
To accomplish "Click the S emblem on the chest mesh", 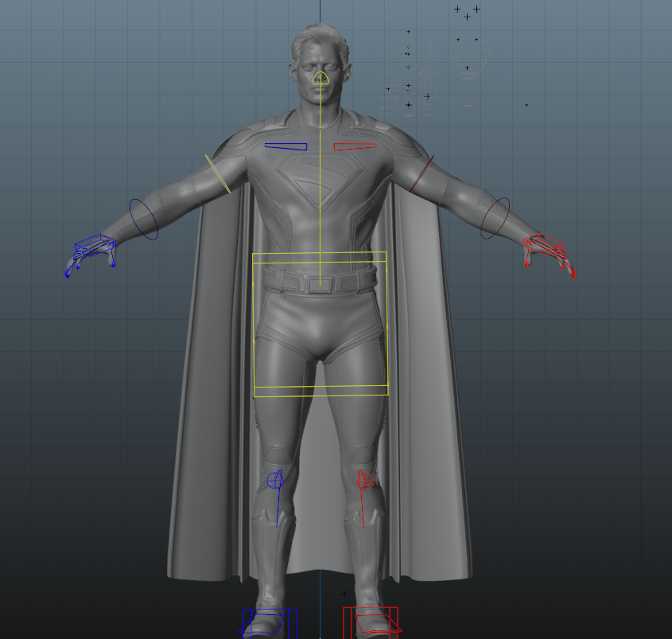I will (x=320, y=180).
